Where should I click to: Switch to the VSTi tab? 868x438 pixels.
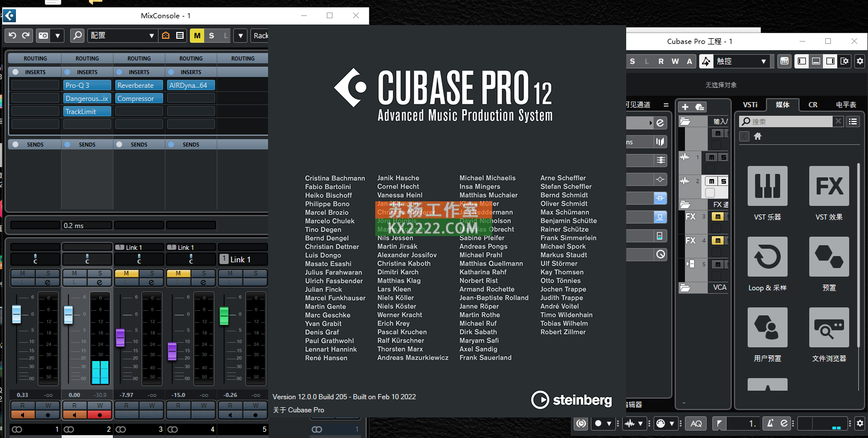coord(750,104)
